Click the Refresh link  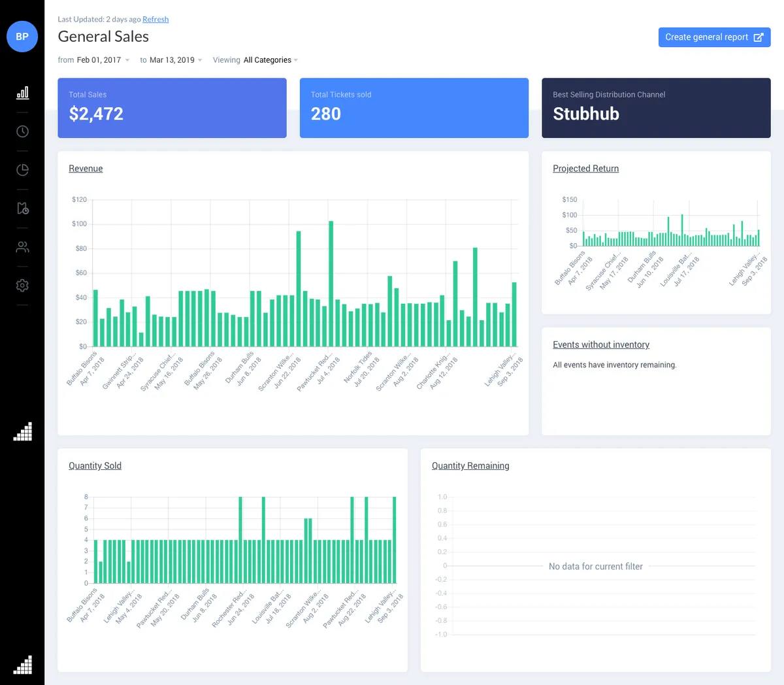[155, 19]
